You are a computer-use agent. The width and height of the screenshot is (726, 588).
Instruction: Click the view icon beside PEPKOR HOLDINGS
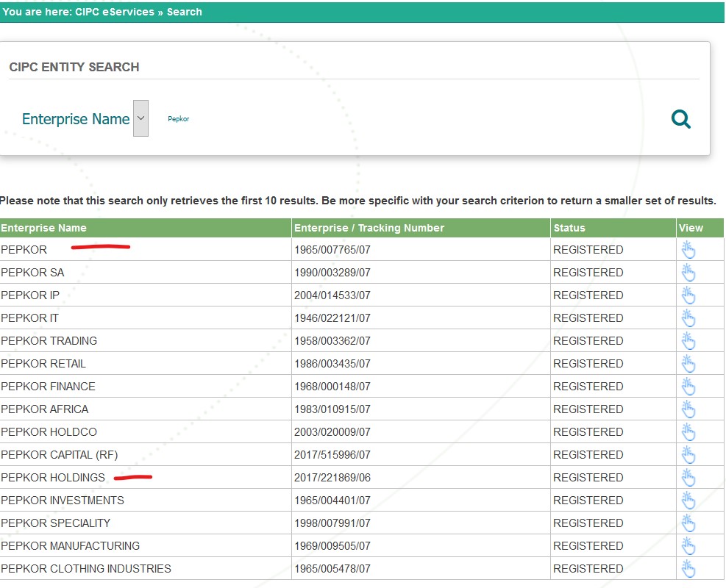point(688,477)
